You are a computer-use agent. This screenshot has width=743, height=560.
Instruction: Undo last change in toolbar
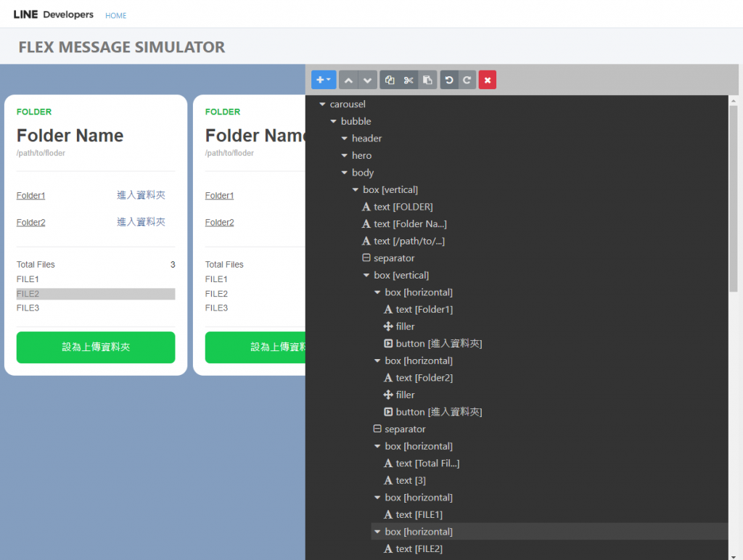click(x=448, y=80)
